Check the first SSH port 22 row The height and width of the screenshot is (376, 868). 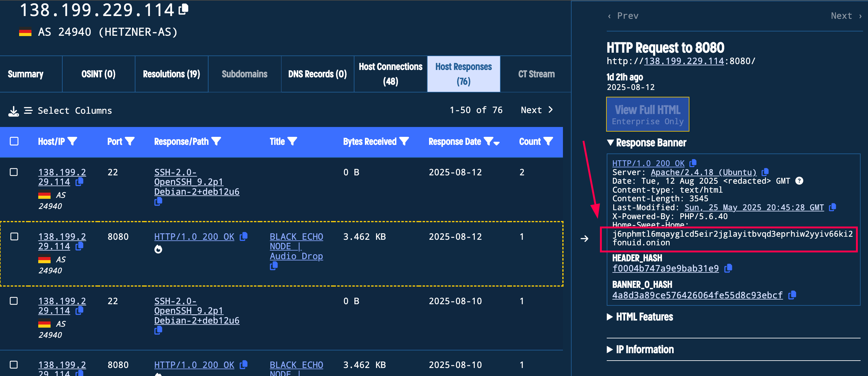pos(14,172)
